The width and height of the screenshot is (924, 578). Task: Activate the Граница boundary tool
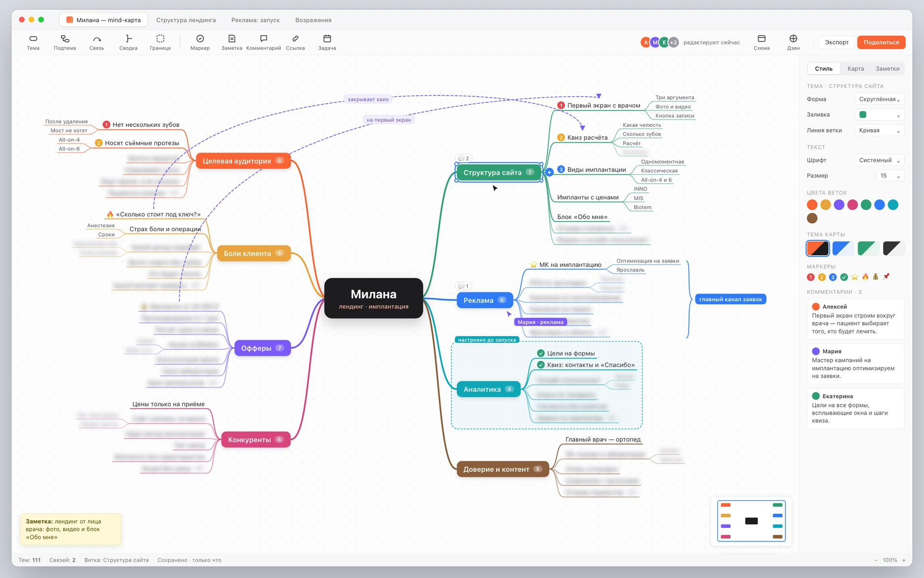160,42
